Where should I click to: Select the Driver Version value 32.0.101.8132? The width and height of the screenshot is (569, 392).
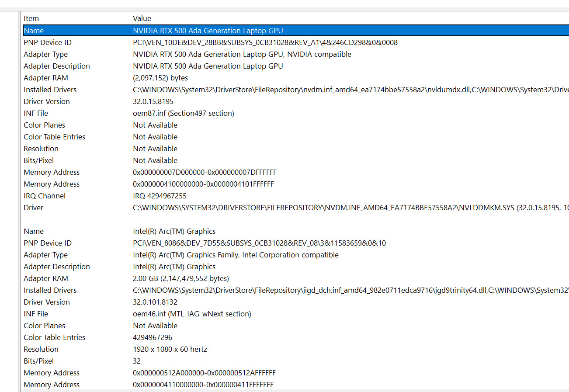(x=155, y=302)
